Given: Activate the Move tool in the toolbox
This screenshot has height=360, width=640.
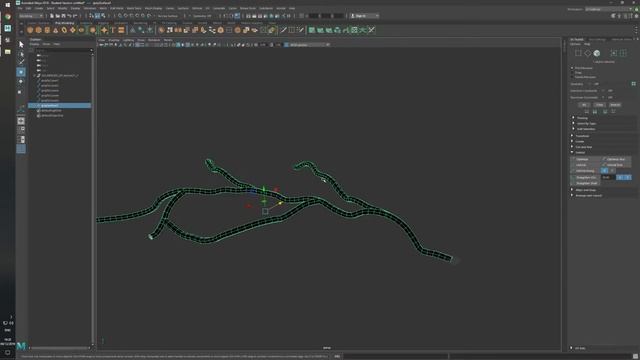Looking at the screenshot, I should click(x=21, y=72).
